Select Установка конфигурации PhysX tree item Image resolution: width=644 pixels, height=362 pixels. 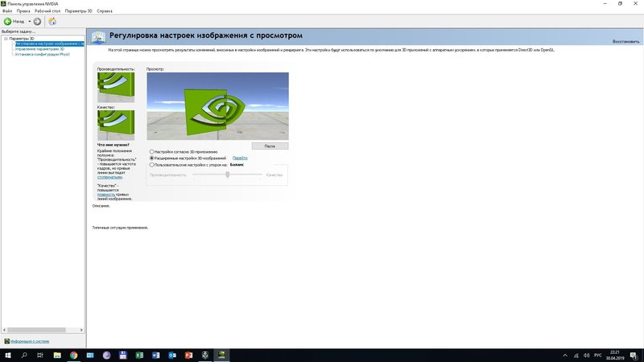point(43,54)
